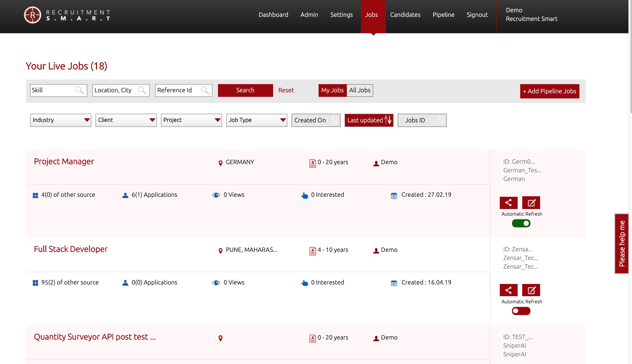Click the Recruitment Smart logo
Viewport: 632px width, 364px height.
click(x=67, y=15)
